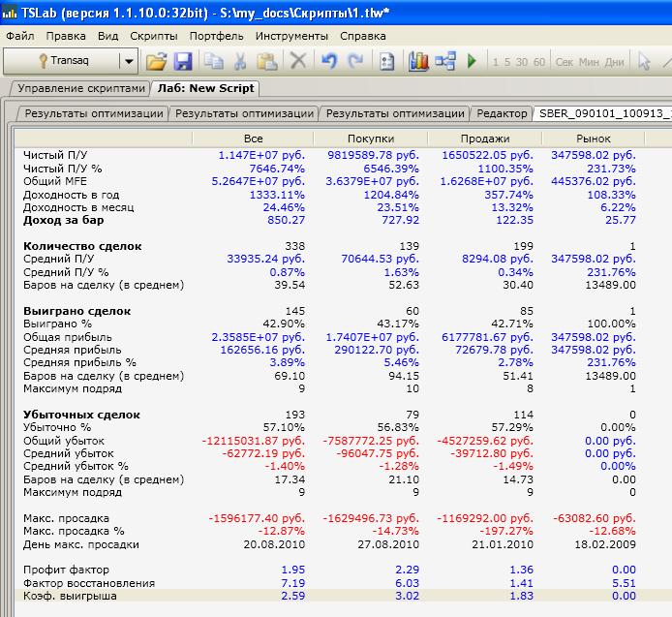Click the Transaq connection button
Viewport: 672px width, 617px height.
[63, 61]
